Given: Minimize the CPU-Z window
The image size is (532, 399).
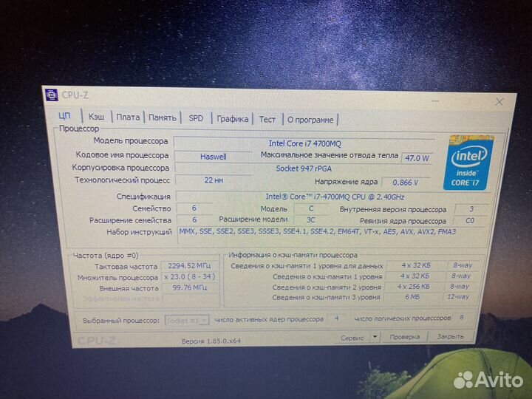Looking at the screenshot, I should (x=436, y=100).
